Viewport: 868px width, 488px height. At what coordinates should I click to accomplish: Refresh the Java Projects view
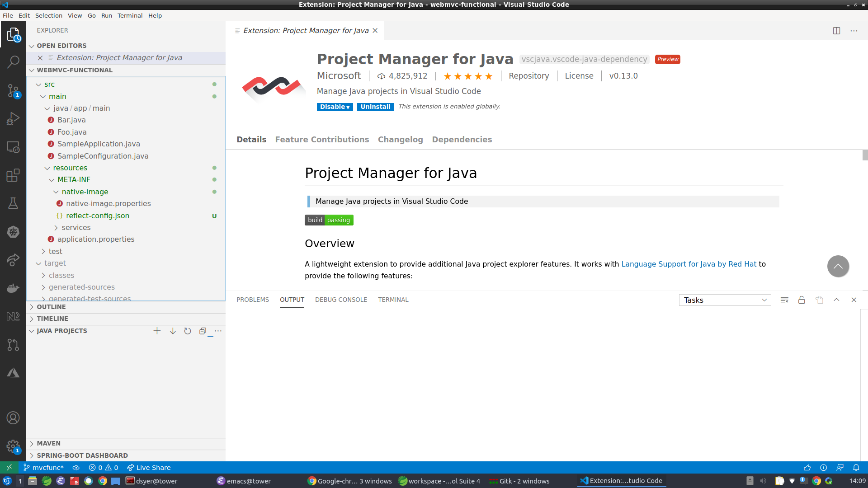[188, 331]
